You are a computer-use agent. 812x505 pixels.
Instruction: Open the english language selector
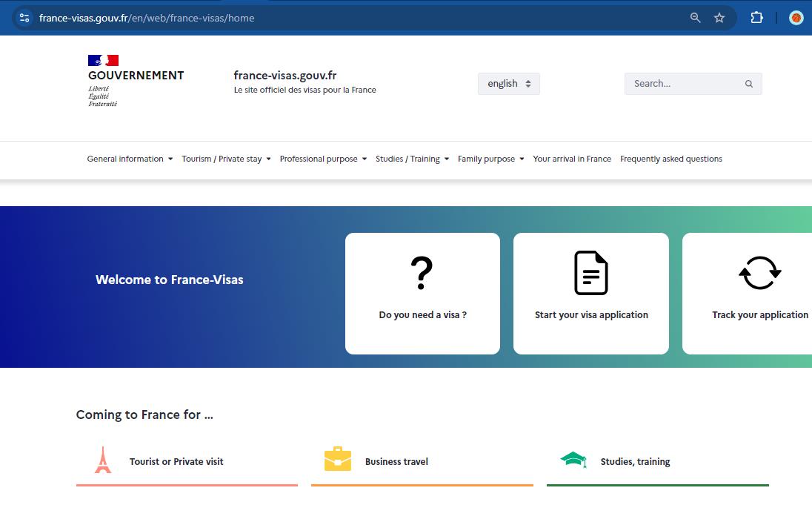pos(508,83)
